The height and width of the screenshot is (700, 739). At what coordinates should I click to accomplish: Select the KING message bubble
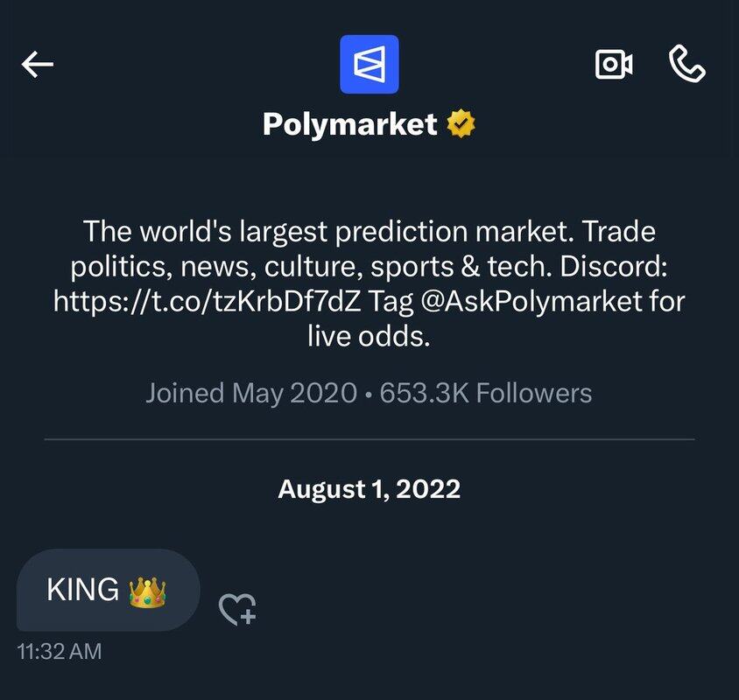108,591
